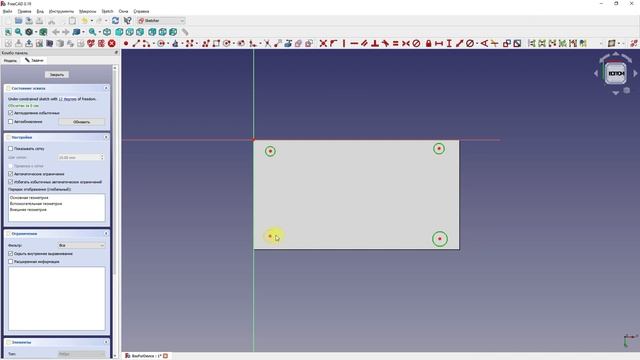
Task: Select Внешняя геометрия in render order list
Action: tap(28, 209)
